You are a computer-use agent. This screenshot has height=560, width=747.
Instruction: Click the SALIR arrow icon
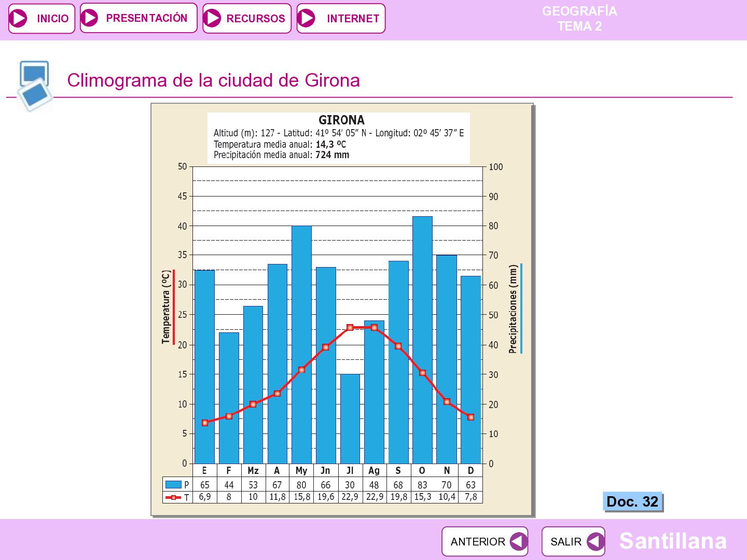(x=596, y=542)
